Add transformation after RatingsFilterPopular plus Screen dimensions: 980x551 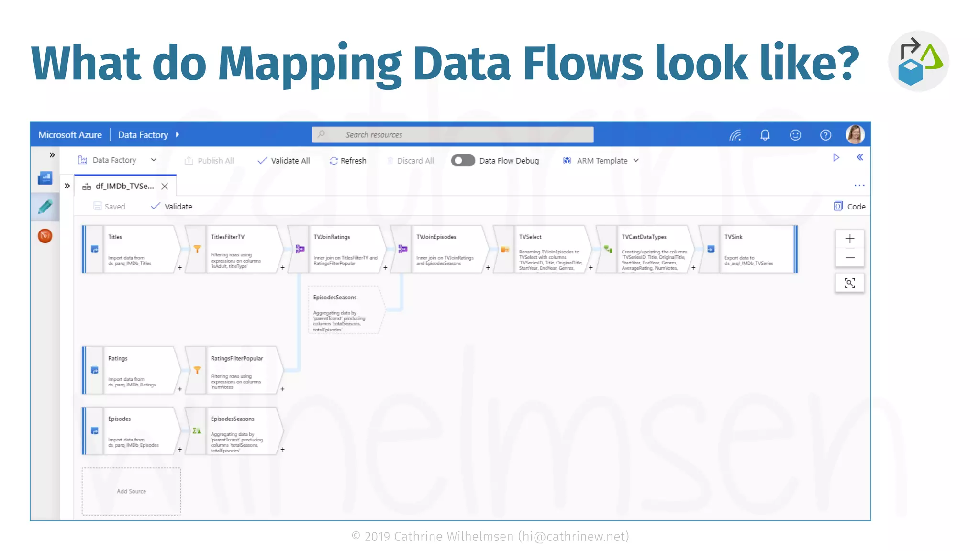(283, 389)
